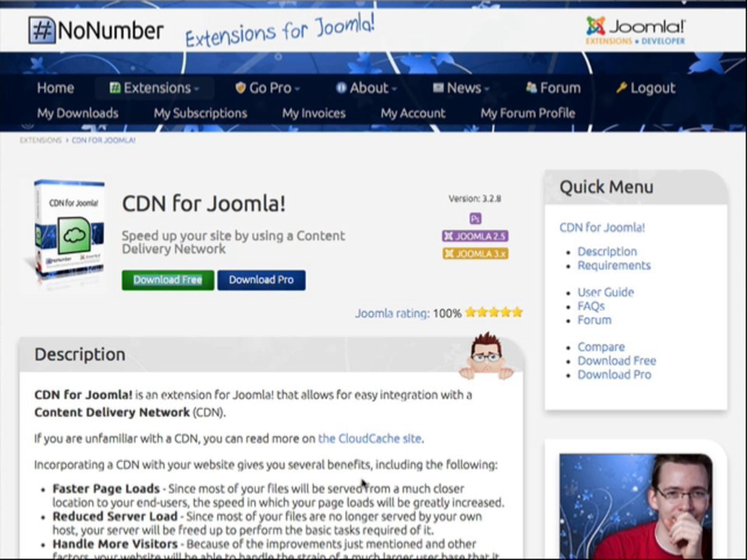Expand the Extensions dropdown menu
This screenshot has width=747, height=560.
pyautogui.click(x=154, y=88)
